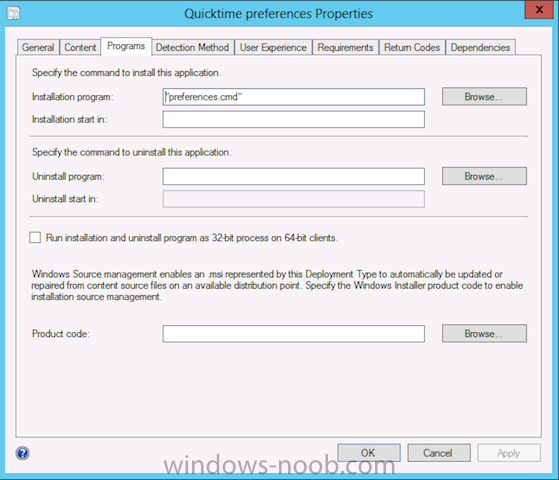Browse for the product code
This screenshot has height=480, width=559.
pyautogui.click(x=484, y=333)
